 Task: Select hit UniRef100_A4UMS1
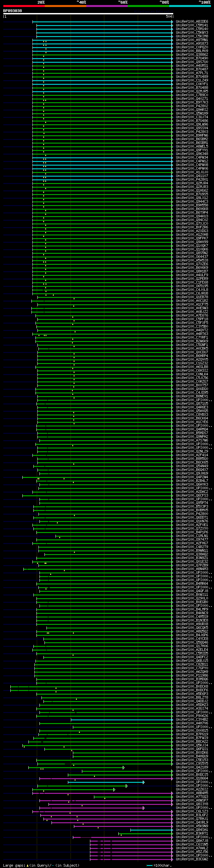pyautogui.click(x=192, y=66)
